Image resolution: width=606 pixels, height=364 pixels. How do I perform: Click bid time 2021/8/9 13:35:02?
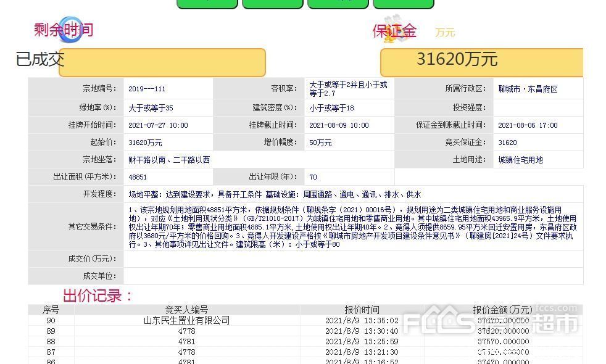tap(362, 321)
